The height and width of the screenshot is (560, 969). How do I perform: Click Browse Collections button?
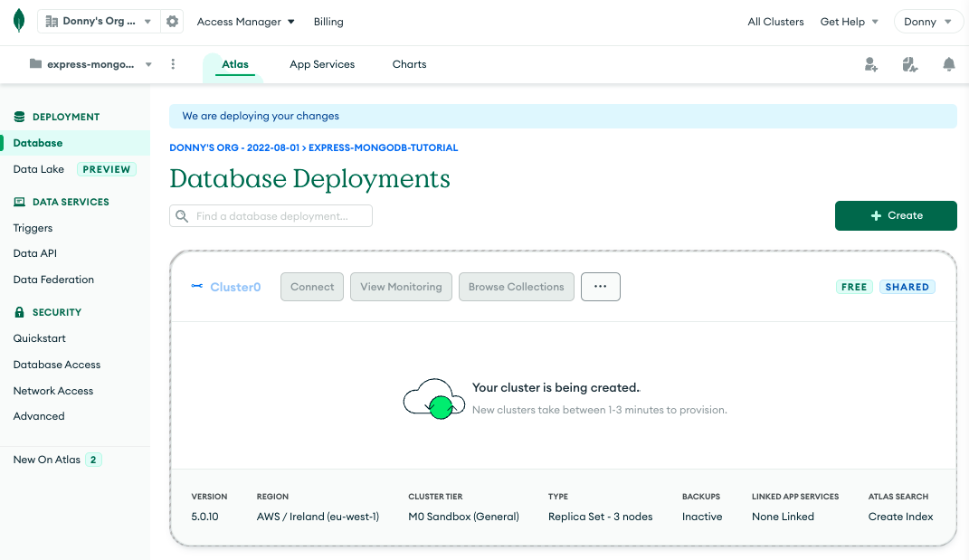coord(516,287)
